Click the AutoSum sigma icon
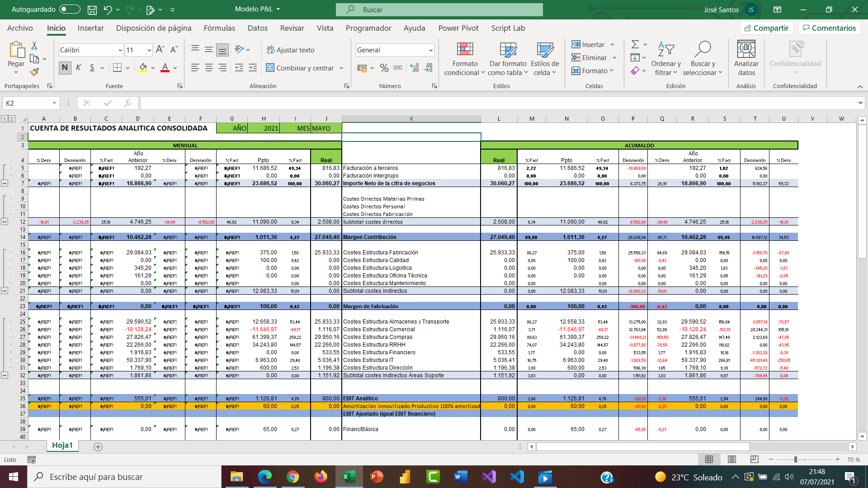Screen dimensions: 868x488 tap(635, 44)
